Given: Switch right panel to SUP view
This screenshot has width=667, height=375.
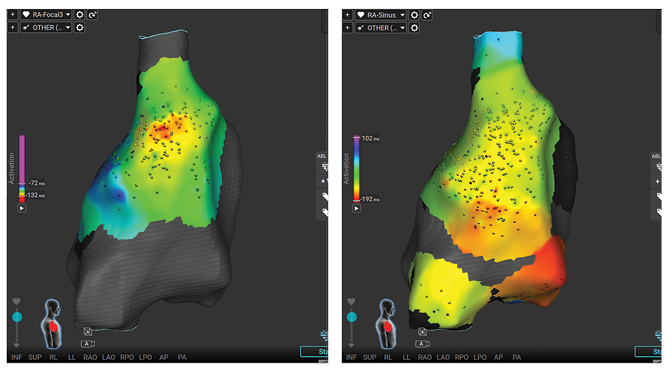Looking at the screenshot, I should 370,357.
